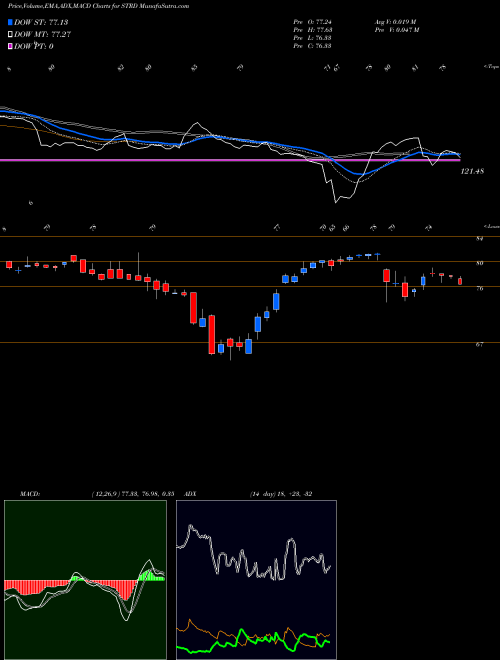Select the 'DOW MT: 77.27' legend text
The height and width of the screenshot is (660, 500).
pyautogui.click(x=43, y=35)
